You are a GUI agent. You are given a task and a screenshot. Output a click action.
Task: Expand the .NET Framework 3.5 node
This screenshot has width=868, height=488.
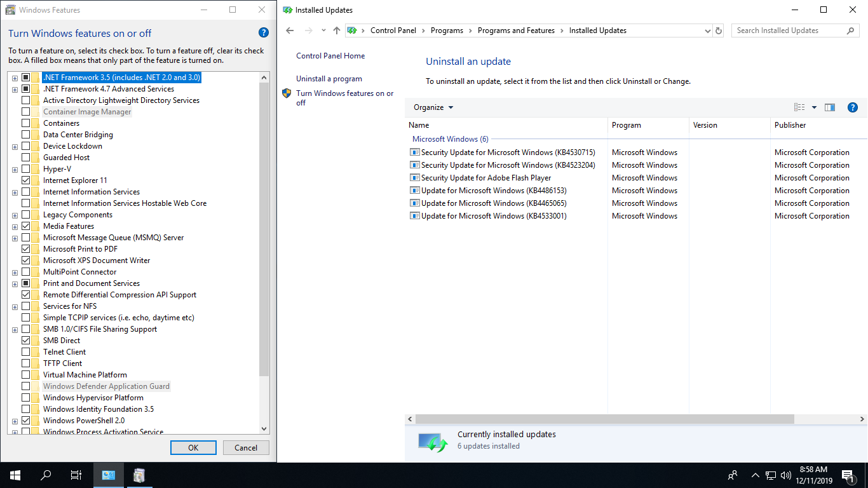click(x=15, y=78)
